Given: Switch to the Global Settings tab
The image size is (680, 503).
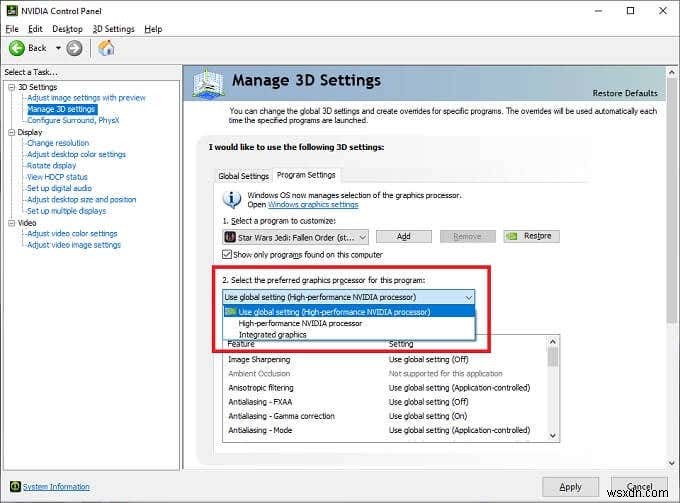Looking at the screenshot, I should pyautogui.click(x=243, y=176).
